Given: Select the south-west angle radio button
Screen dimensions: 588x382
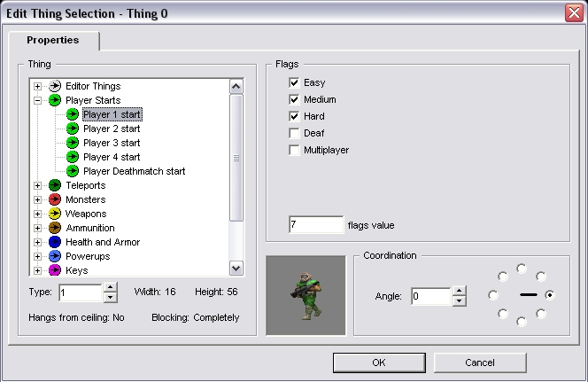Looking at the screenshot, I should [x=503, y=314].
